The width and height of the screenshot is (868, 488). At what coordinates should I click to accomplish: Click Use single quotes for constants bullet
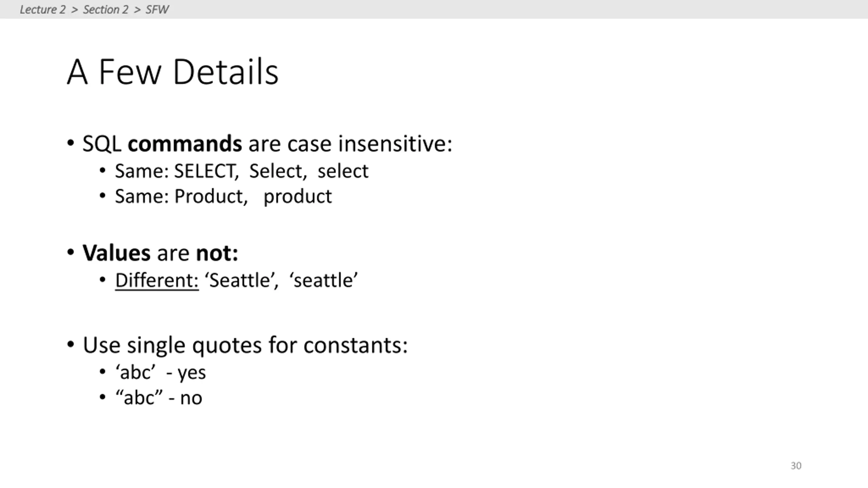[245, 345]
